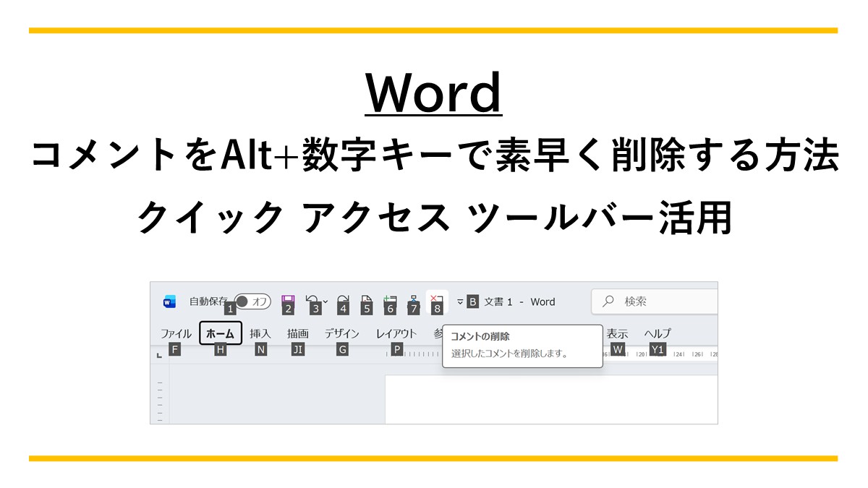Click inside the blank document page
This screenshot has height=488, width=868.
[551, 399]
